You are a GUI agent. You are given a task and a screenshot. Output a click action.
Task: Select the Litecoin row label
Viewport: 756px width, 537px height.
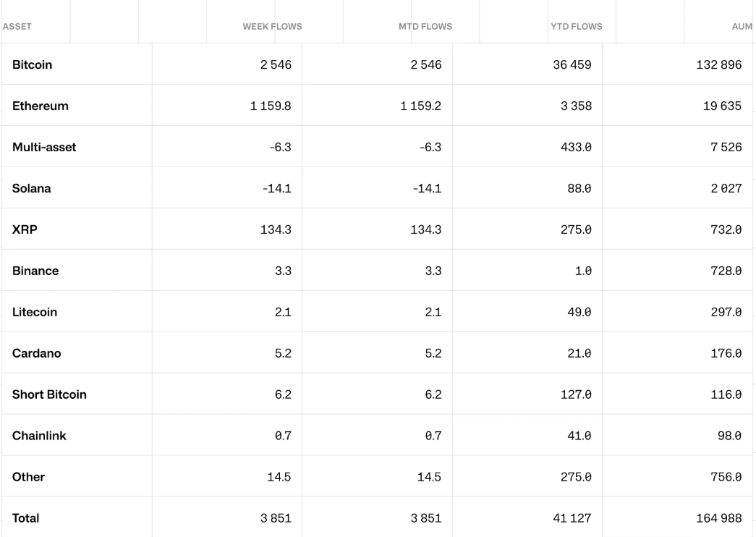[35, 312]
